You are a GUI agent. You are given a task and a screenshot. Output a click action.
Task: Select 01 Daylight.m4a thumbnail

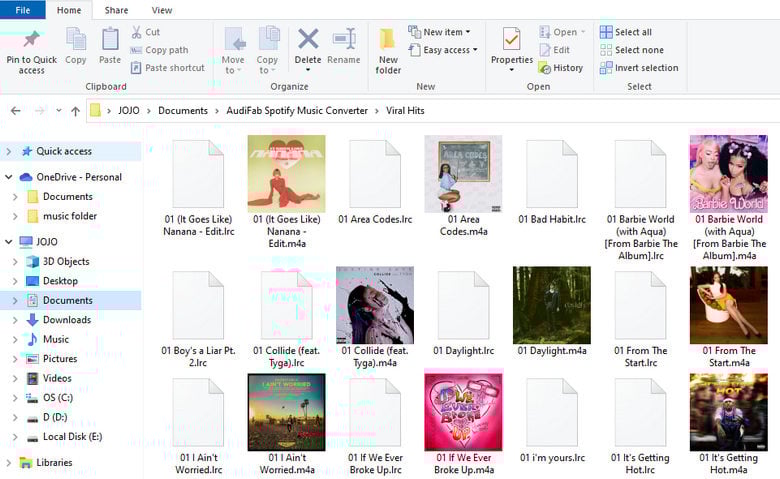(552, 305)
